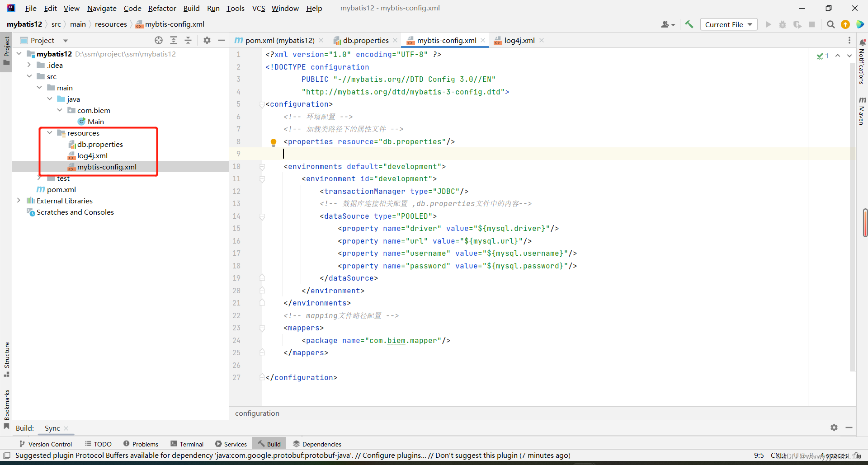Open Project panel settings gear
The image size is (868, 465).
(x=207, y=40)
